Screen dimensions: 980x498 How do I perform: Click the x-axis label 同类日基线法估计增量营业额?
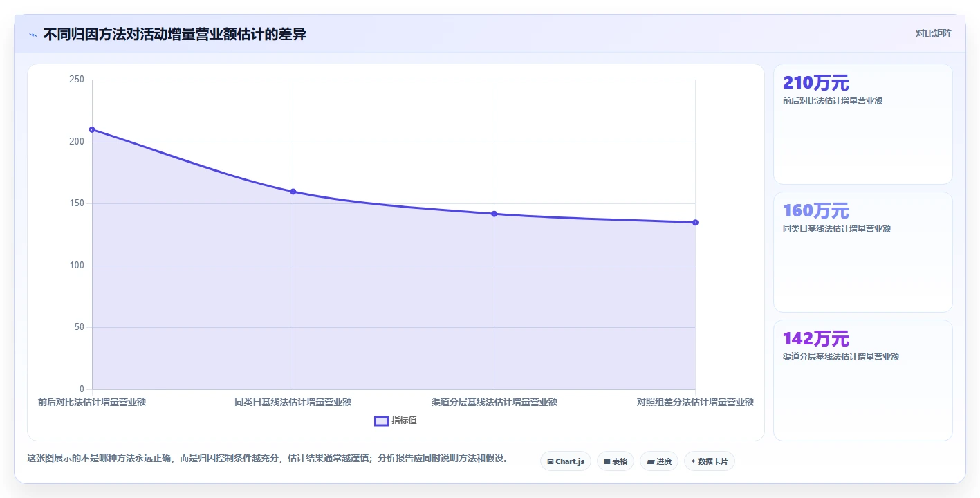(x=293, y=402)
